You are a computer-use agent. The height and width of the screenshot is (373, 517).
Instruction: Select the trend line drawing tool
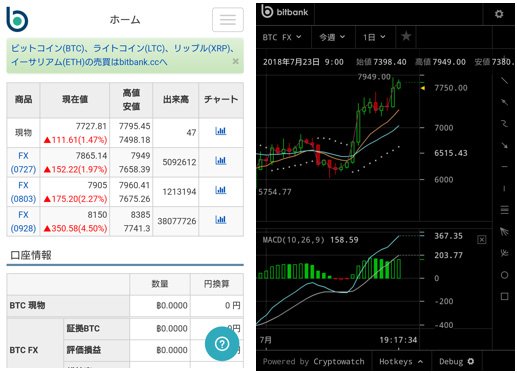click(505, 80)
